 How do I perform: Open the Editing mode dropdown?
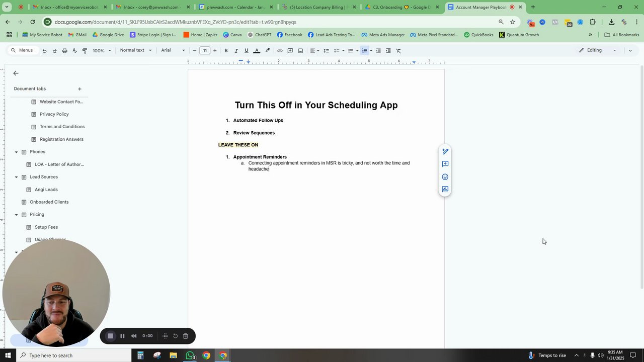(598, 50)
